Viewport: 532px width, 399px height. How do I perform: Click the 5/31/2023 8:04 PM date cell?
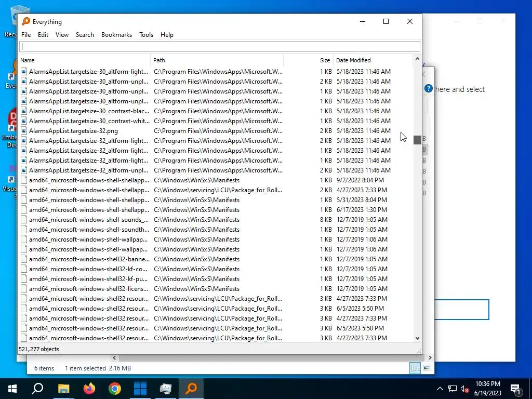pos(362,200)
